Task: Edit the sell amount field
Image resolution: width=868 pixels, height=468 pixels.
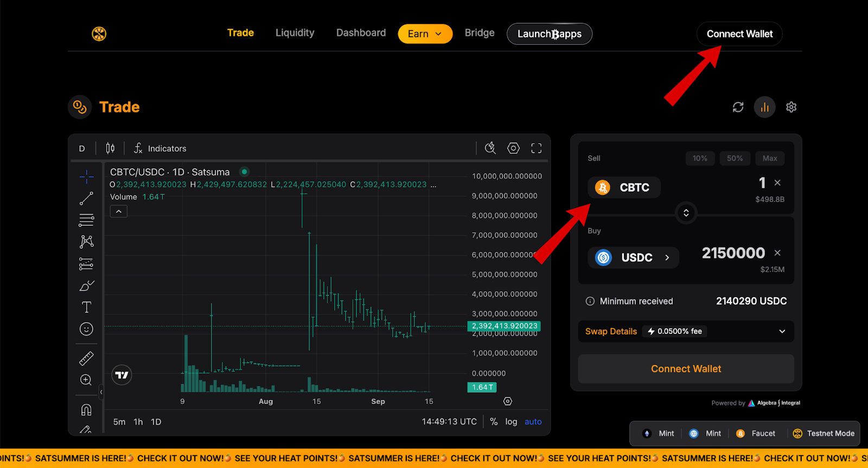Action: pos(762,183)
